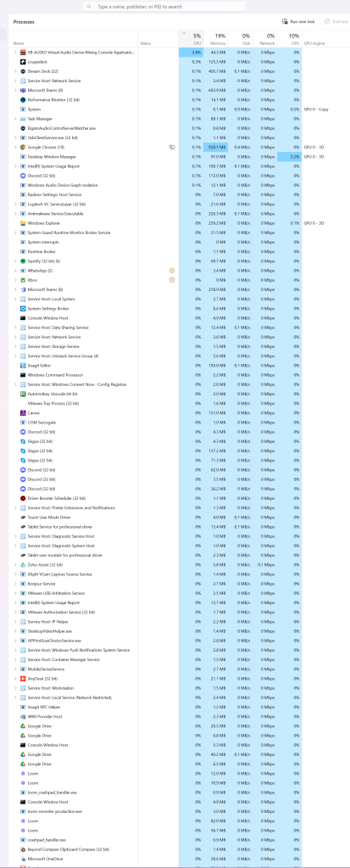Sort processes by the Memory column
The height and width of the screenshot is (868, 350).
coord(215,38)
